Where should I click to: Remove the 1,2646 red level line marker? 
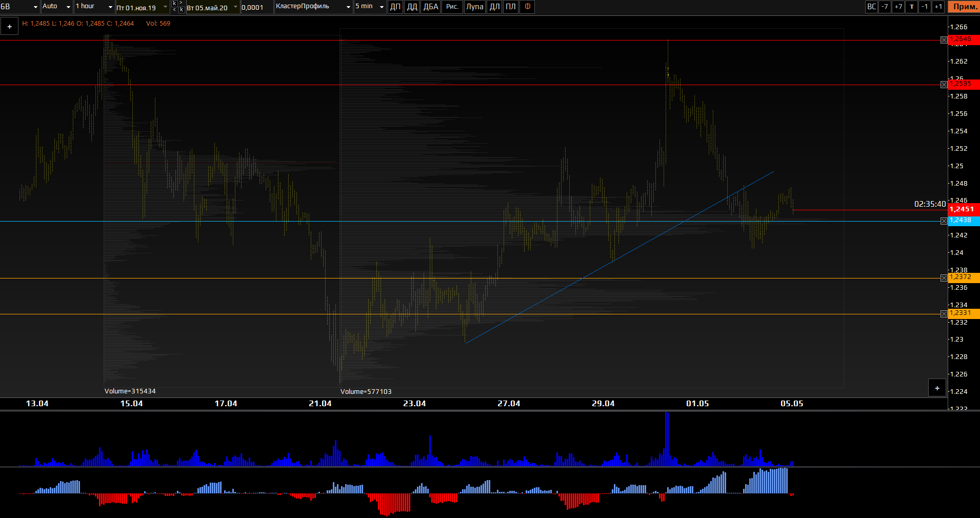tap(944, 40)
